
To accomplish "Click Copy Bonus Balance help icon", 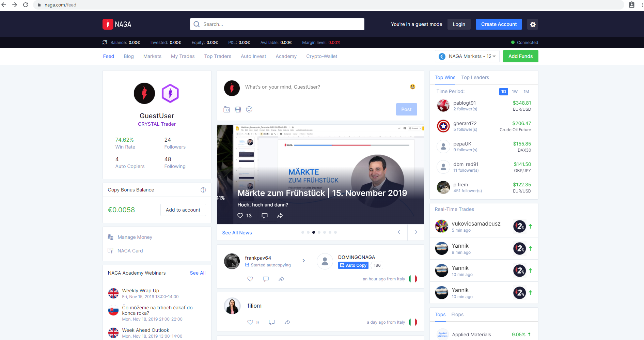I will 203,190.
